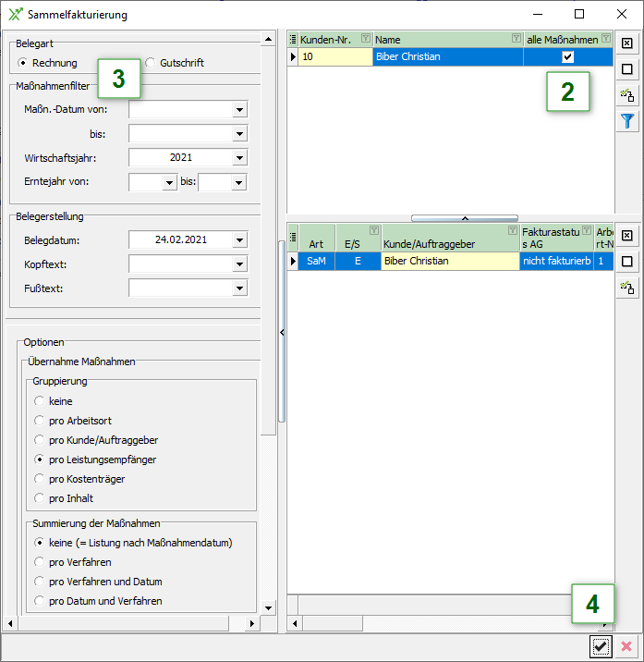Select the Gutschrift radio button
The image size is (644, 662).
coord(152,63)
